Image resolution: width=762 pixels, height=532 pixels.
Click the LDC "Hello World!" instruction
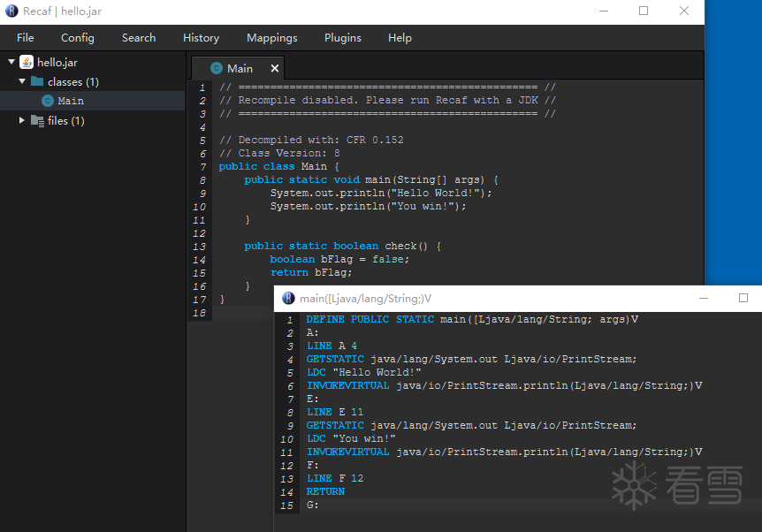pos(363,372)
